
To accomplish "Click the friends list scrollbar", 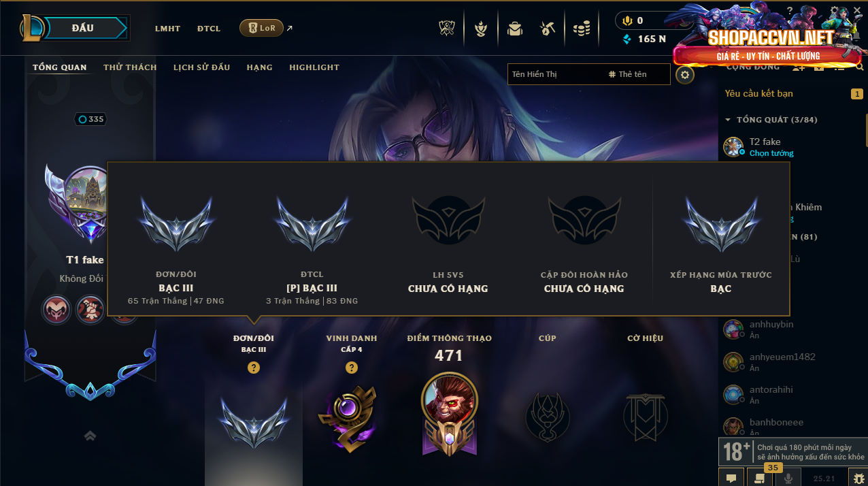I will tap(866, 129).
